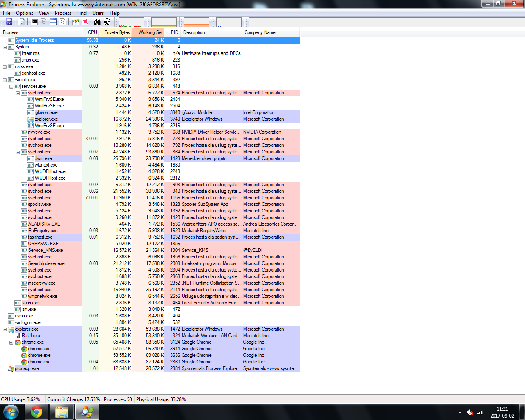
Task: Collapse the csrss.exe PID 316 node
Action: [5, 66]
